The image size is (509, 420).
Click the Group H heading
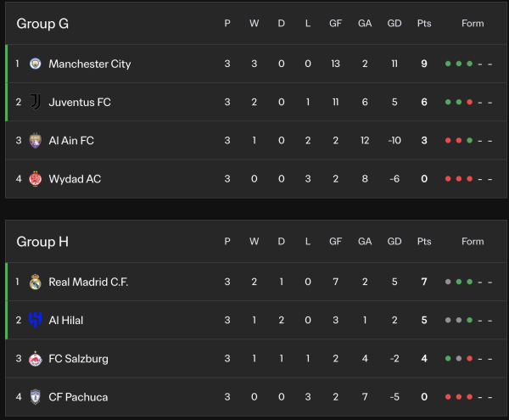point(42,242)
